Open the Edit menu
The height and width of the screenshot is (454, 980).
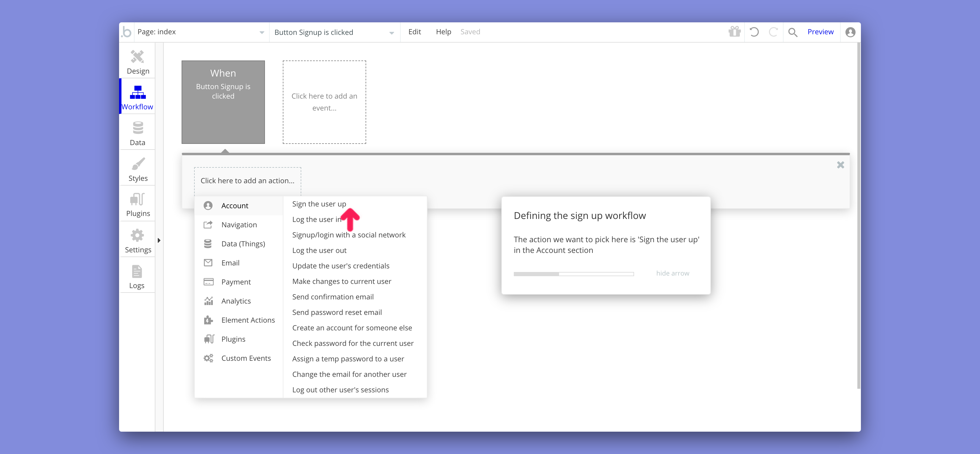(414, 32)
